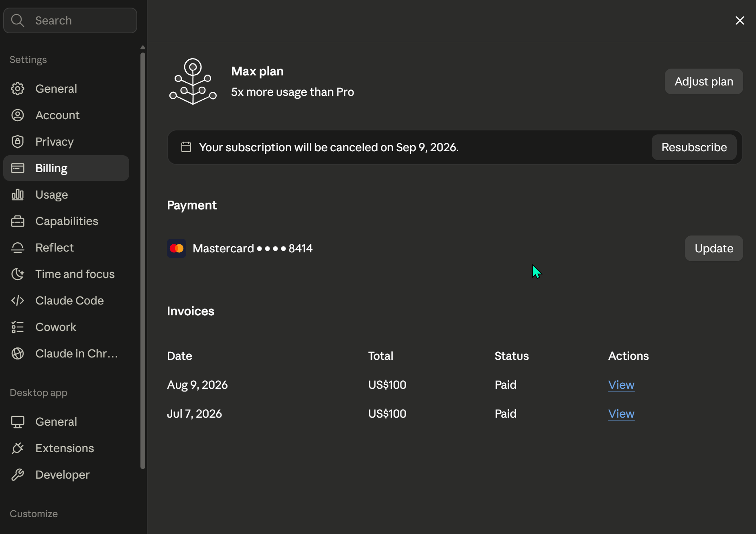Click the Extensions plug icon
The width and height of the screenshot is (756, 534).
(x=18, y=448)
